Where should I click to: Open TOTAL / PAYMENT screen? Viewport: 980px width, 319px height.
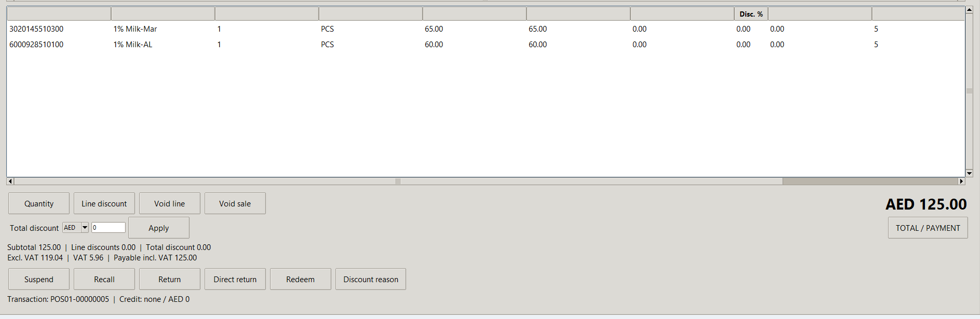928,228
